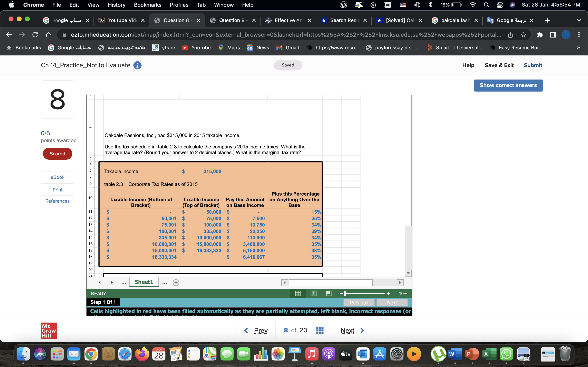Click the info icon next to Ch 14_Practice_Not to Evaluate
Viewport: 588px width, 367px height.
(x=138, y=65)
